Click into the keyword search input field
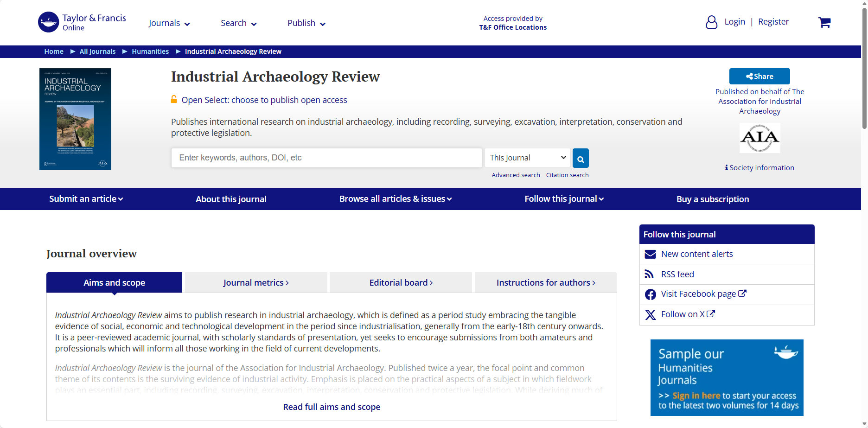 326,158
